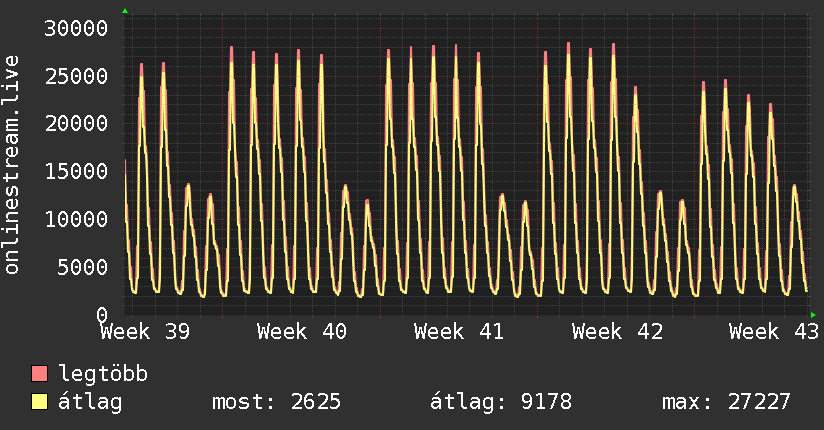Click the 'Week 43' axis label
Image resolution: width=824 pixels, height=430 pixels.
click(x=774, y=332)
